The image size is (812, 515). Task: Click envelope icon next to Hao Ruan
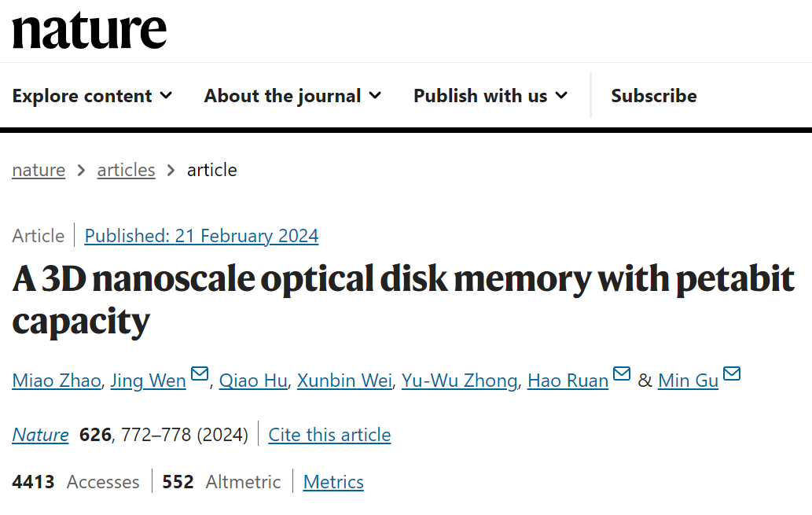pyautogui.click(x=622, y=374)
